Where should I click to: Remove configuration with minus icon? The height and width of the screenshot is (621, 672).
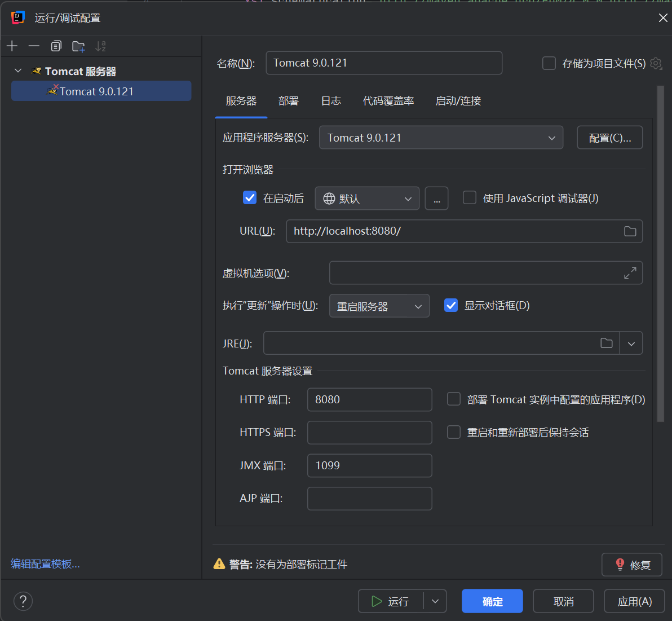(x=34, y=46)
